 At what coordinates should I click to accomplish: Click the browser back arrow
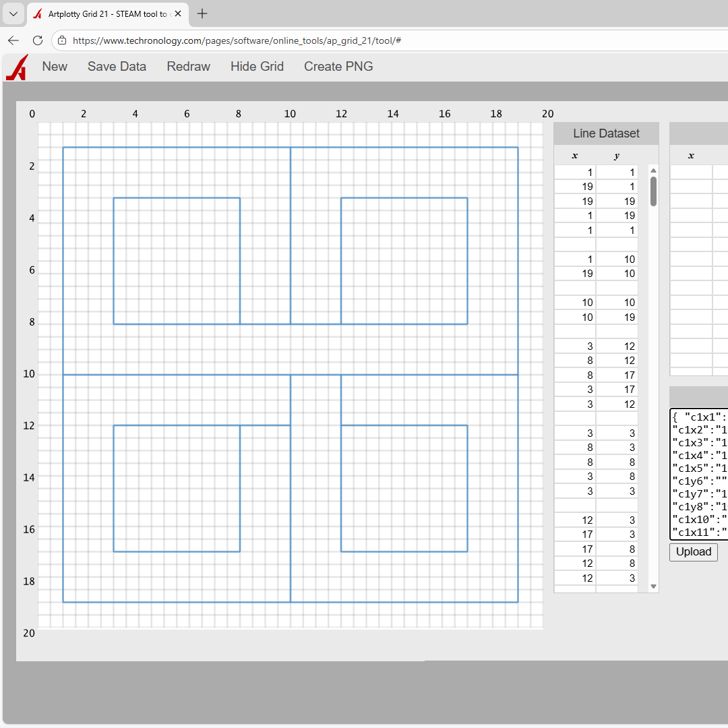click(x=13, y=40)
